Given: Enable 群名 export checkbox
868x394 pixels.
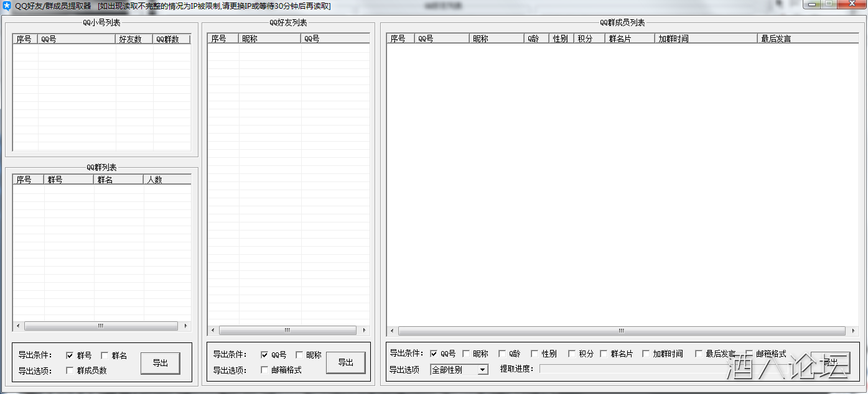Looking at the screenshot, I should pos(105,355).
